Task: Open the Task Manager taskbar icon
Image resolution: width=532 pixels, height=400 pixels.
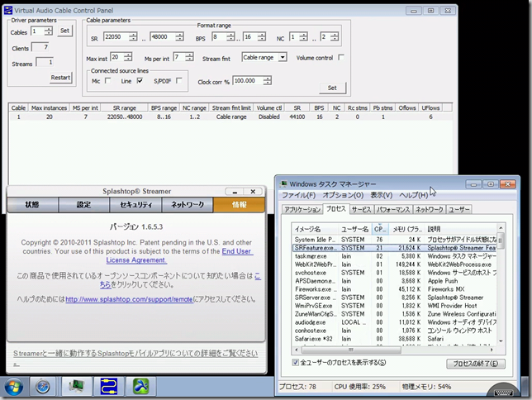Action: 77,386
